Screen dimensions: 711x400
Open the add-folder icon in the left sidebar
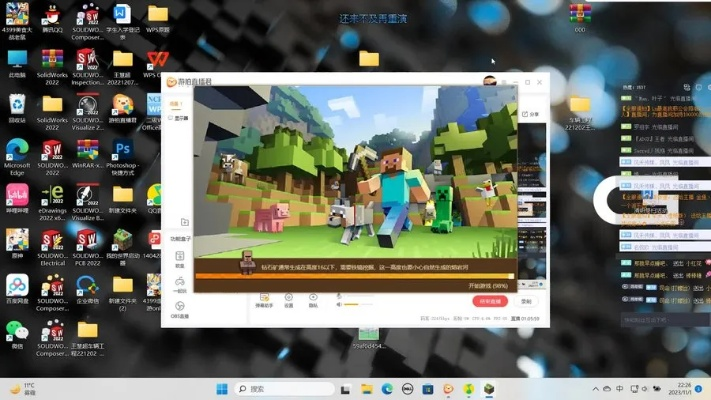(184, 222)
